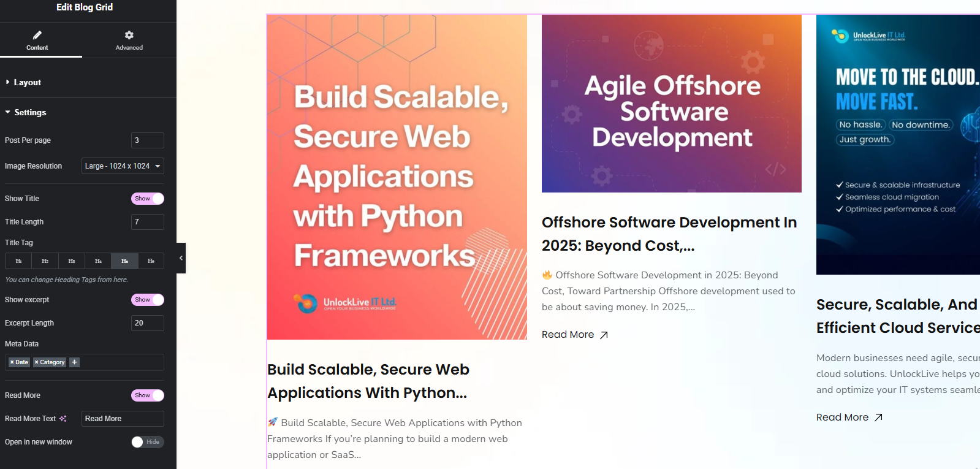Select the H2 title tag icon
The width and height of the screenshot is (980, 469).
(45, 261)
